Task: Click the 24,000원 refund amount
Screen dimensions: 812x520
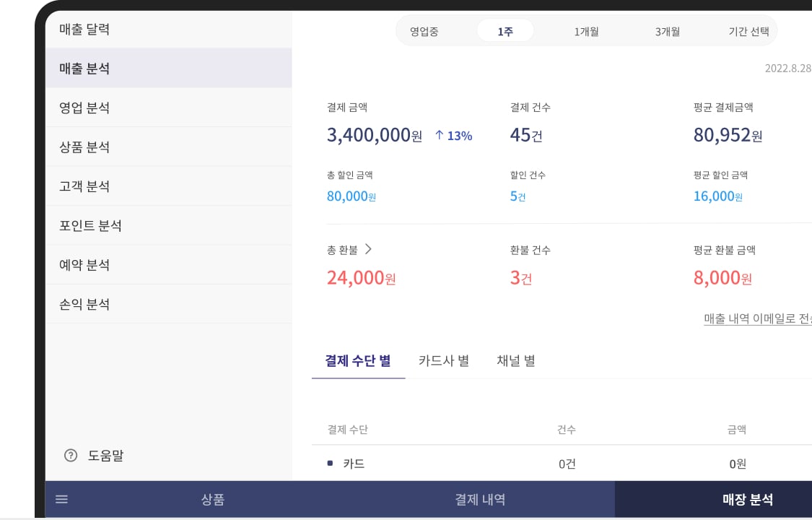Action: coord(361,278)
